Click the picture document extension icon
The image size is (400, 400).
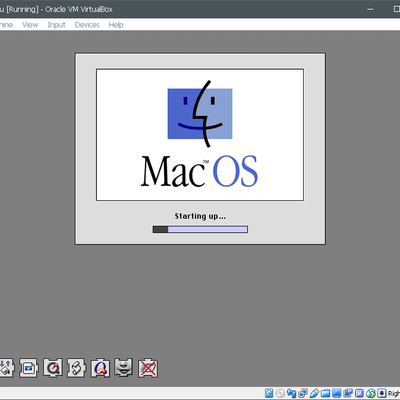click(29, 368)
